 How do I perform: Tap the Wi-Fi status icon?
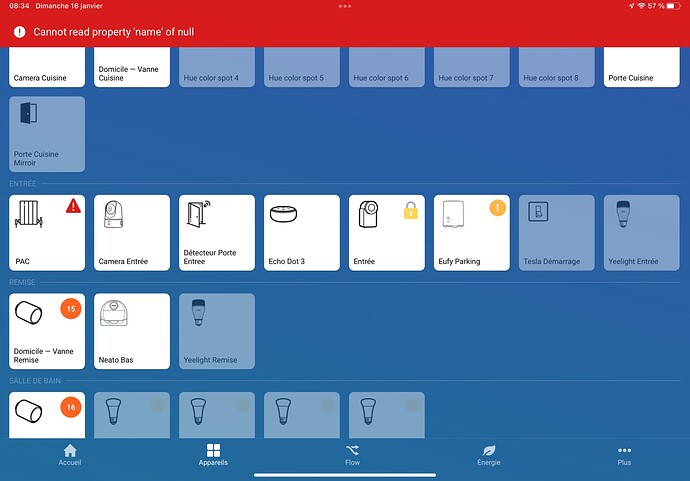pos(641,6)
